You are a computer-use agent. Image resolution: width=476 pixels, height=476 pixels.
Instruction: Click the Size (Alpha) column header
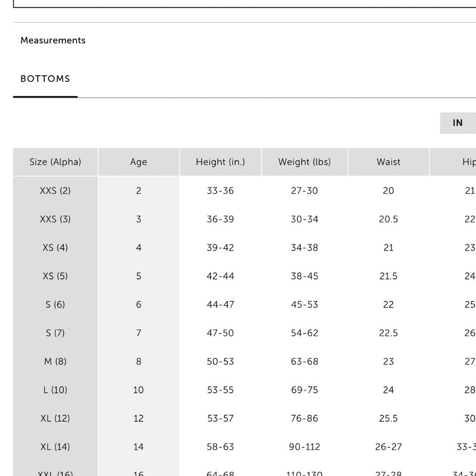click(56, 162)
